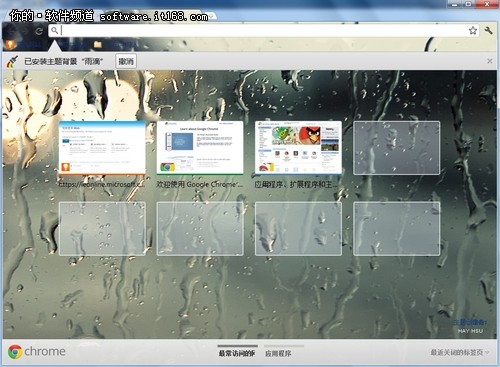The height and width of the screenshot is (367, 500).
Task: Open the Google Chrome welcome thumbnail
Action: (x=200, y=148)
